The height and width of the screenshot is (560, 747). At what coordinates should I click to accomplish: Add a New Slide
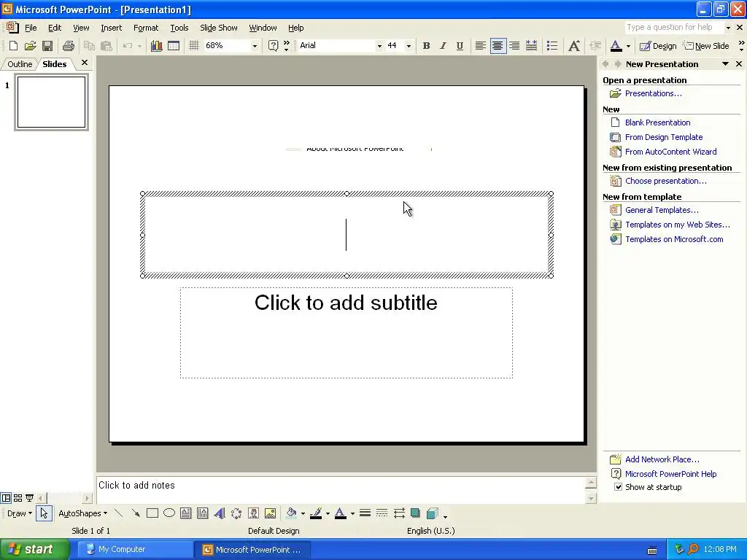tap(706, 46)
